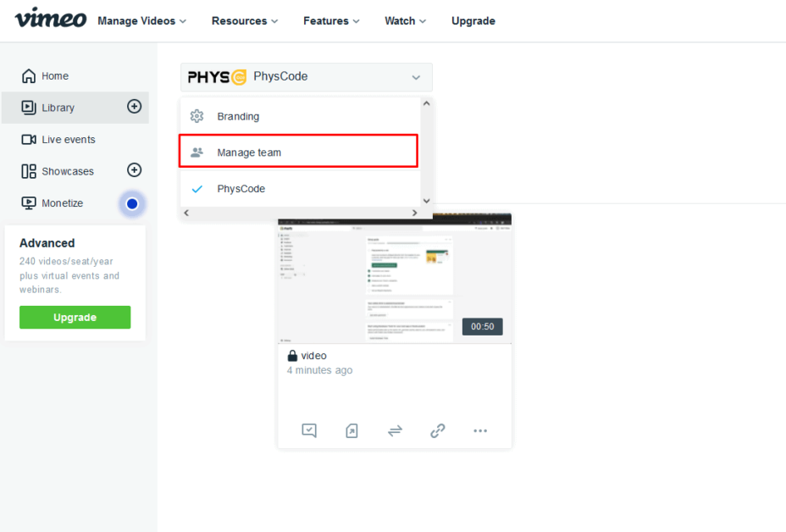Select Branding from the dropdown

(x=300, y=116)
